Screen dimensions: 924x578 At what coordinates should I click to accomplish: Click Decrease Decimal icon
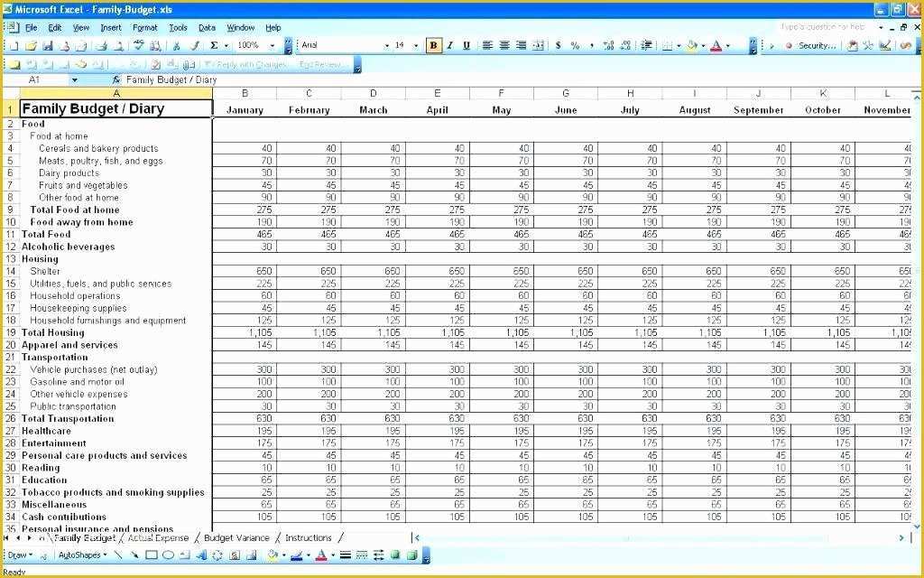pyautogui.click(x=626, y=45)
